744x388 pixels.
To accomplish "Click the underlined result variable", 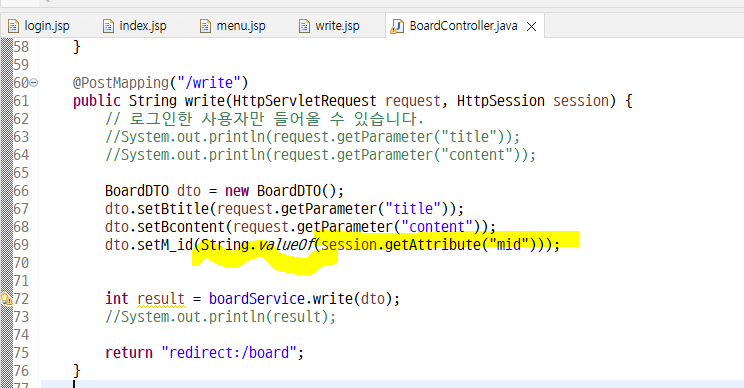I will [x=161, y=299].
